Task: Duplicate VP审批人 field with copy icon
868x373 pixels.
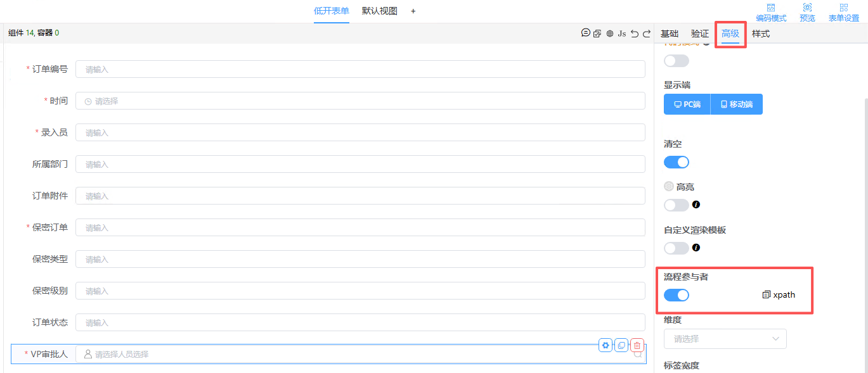Action: [621, 345]
